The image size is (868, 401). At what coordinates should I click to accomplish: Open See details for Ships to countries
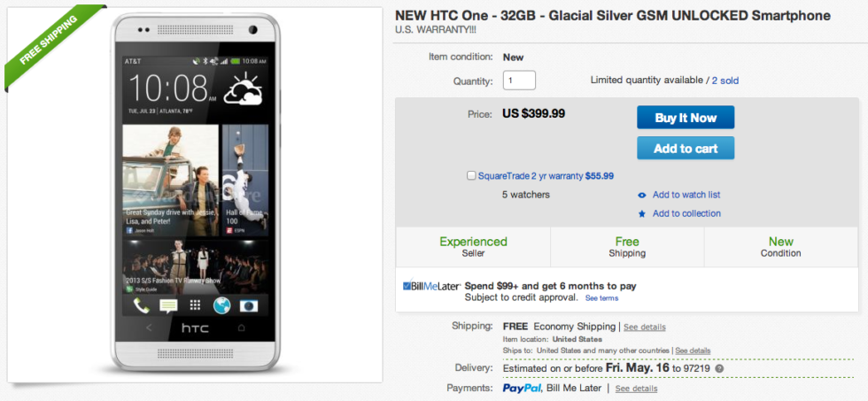click(693, 351)
